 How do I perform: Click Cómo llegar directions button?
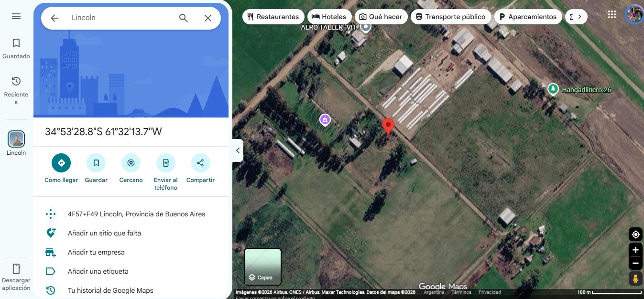coord(61,163)
